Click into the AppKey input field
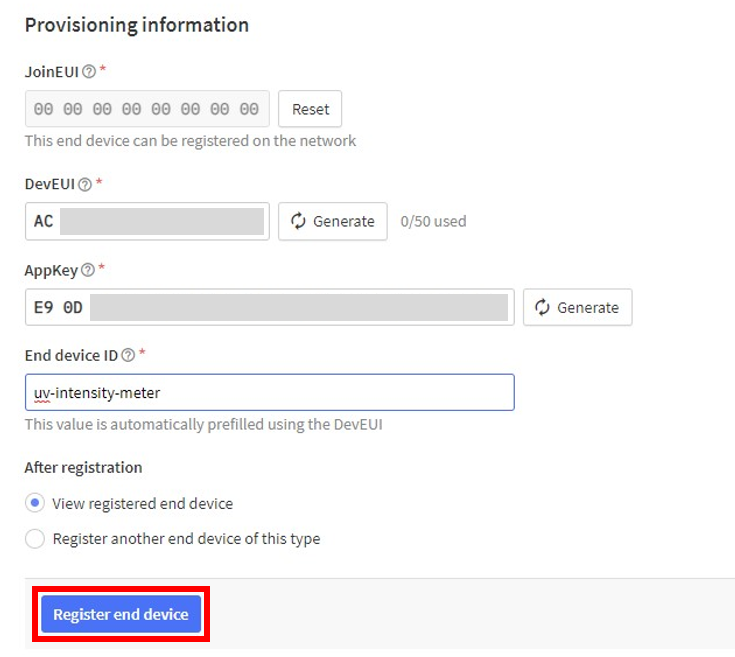The width and height of the screenshot is (735, 657). pyautogui.click(x=270, y=307)
